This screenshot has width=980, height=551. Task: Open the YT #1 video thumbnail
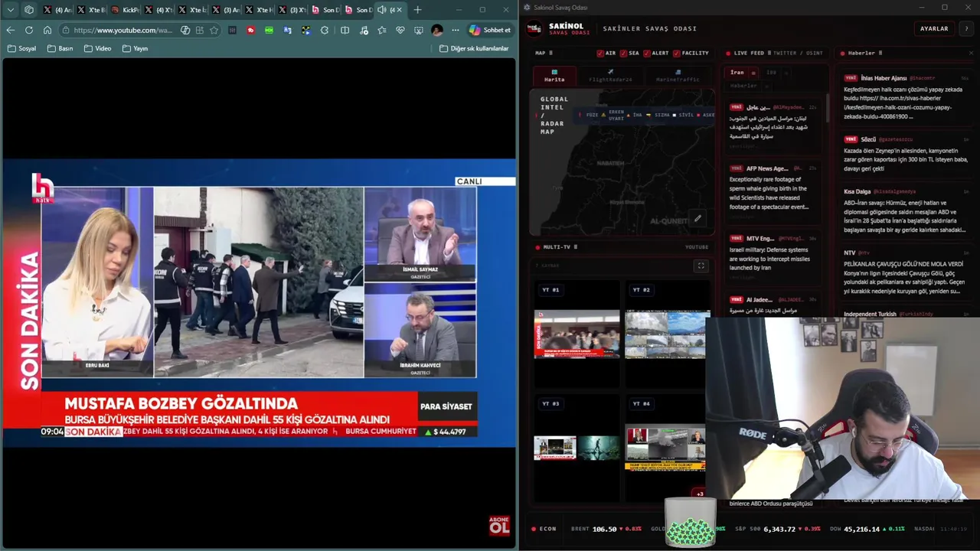tap(577, 334)
